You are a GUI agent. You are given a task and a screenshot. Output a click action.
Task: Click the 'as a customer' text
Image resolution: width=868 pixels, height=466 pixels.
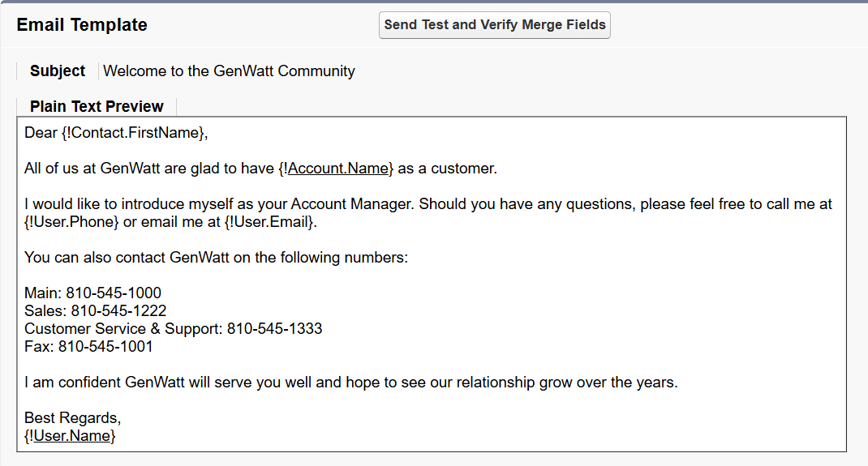pos(447,169)
